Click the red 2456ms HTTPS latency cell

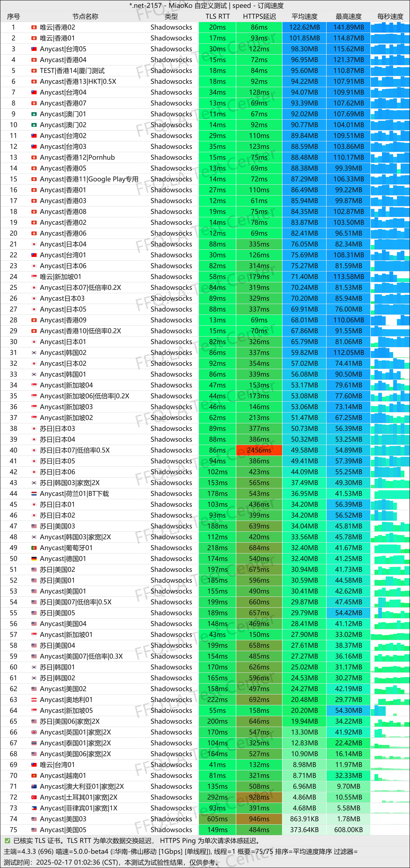[x=259, y=450]
